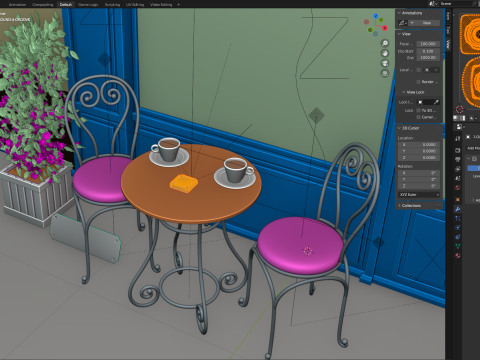480x360 pixels.
Task: Select the Default workspace tab
Action: point(65,5)
